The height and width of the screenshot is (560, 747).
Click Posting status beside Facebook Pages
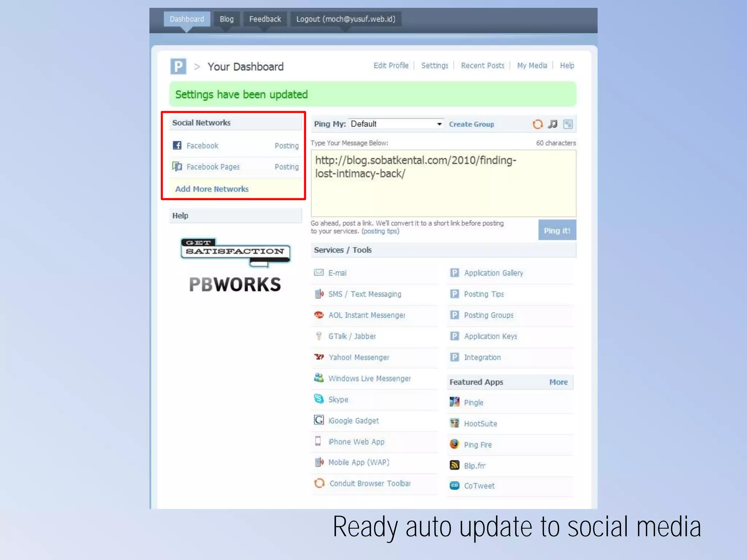click(287, 167)
